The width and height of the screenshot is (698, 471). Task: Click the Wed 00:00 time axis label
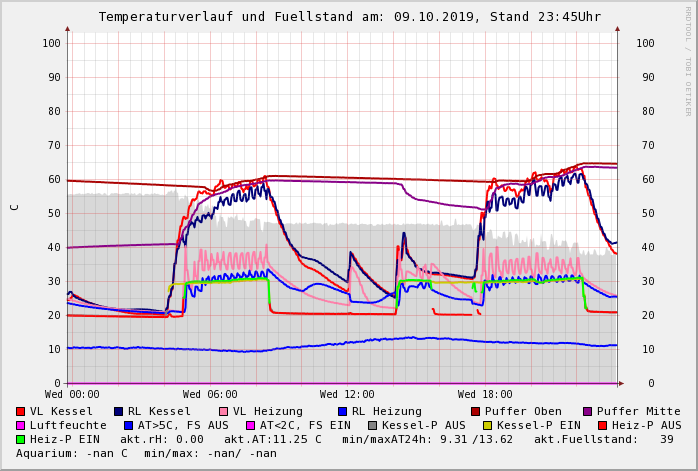coord(72,395)
